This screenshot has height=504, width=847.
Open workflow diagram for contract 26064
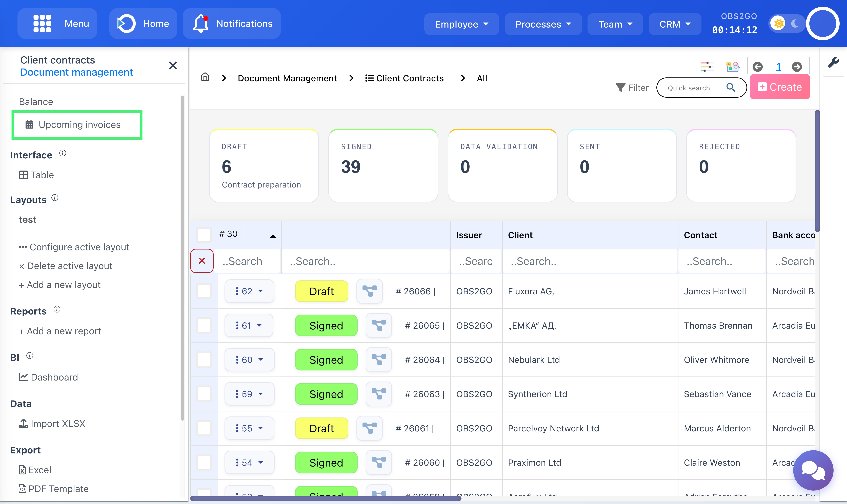coord(379,360)
